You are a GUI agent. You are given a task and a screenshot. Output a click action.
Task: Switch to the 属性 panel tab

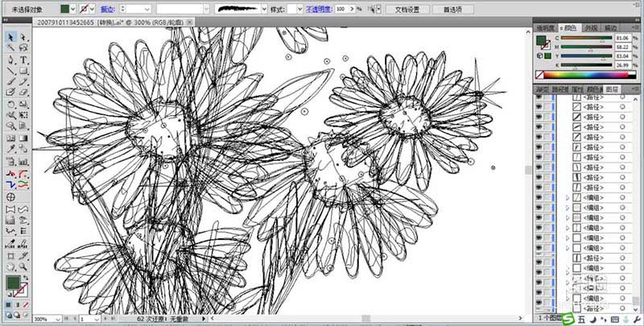coord(577,89)
